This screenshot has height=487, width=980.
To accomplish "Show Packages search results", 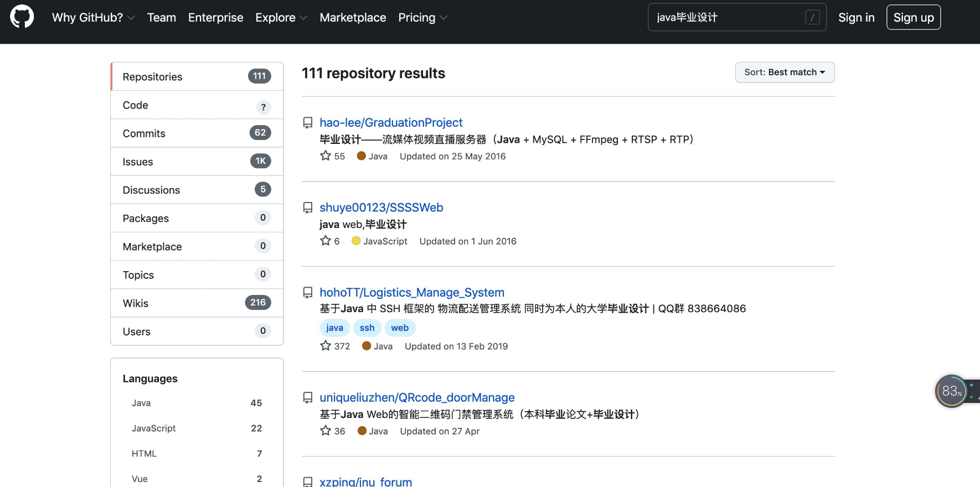I will click(x=197, y=218).
